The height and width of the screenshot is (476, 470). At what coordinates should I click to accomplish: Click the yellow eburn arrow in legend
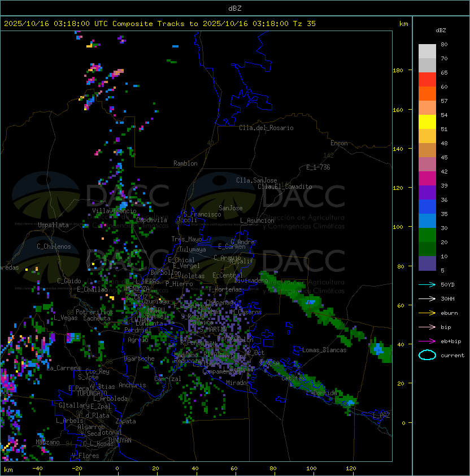click(x=427, y=313)
